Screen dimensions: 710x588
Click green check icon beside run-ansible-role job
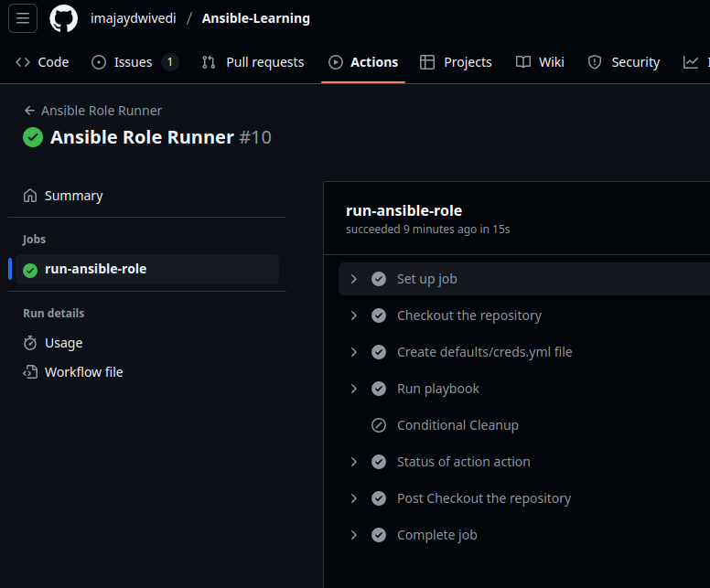[30, 271]
